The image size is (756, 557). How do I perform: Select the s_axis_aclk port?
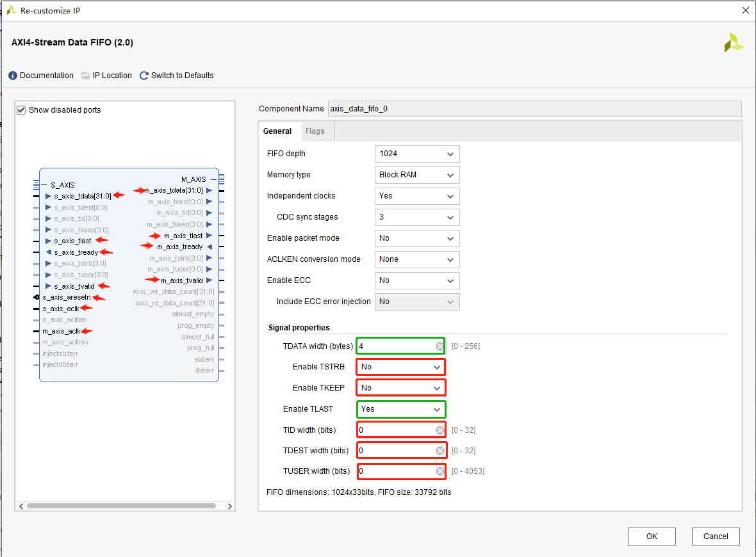click(61, 309)
